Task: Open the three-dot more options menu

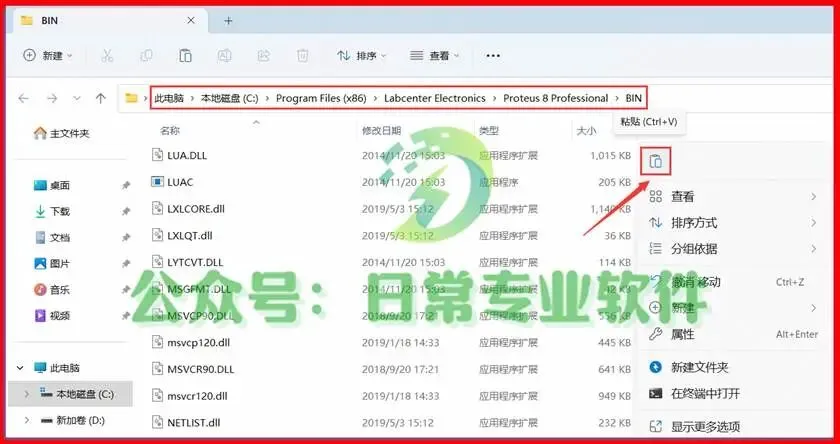Action: click(492, 56)
